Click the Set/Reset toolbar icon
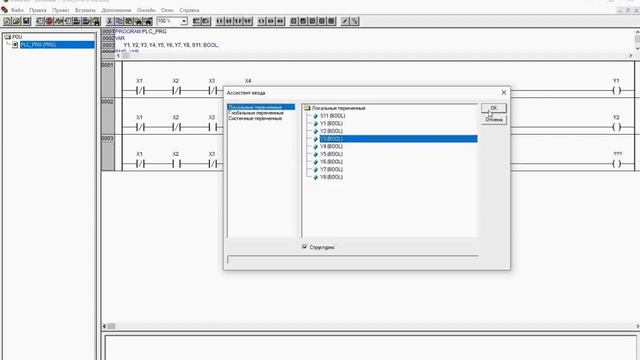 tap(355, 21)
